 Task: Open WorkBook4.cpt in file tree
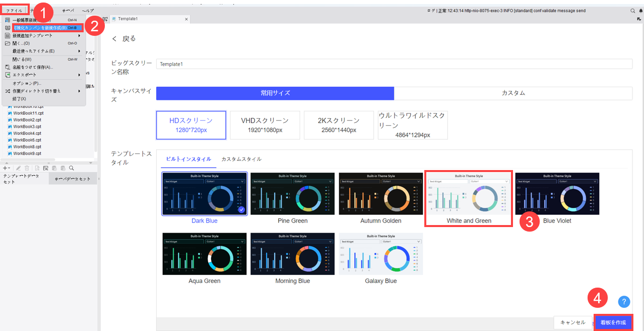[x=27, y=133]
